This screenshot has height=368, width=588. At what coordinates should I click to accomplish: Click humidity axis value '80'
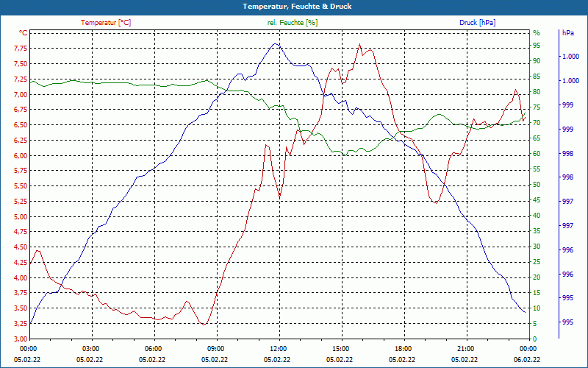pyautogui.click(x=537, y=91)
